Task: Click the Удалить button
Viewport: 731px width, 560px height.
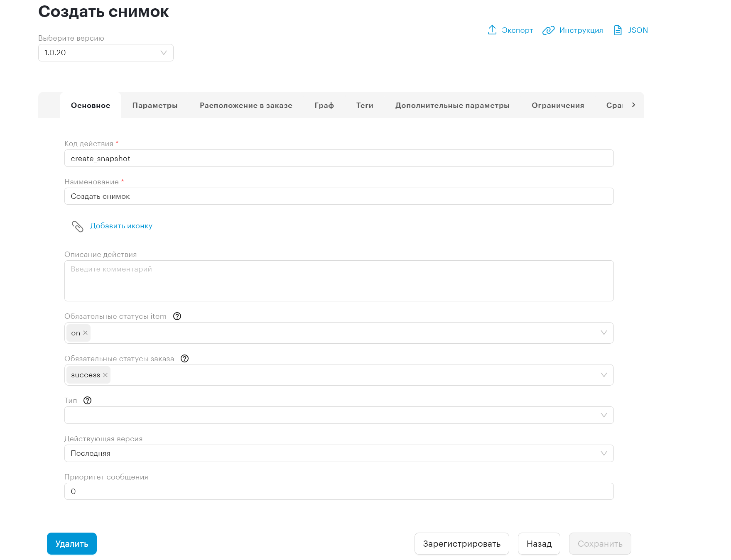Action: click(x=72, y=544)
